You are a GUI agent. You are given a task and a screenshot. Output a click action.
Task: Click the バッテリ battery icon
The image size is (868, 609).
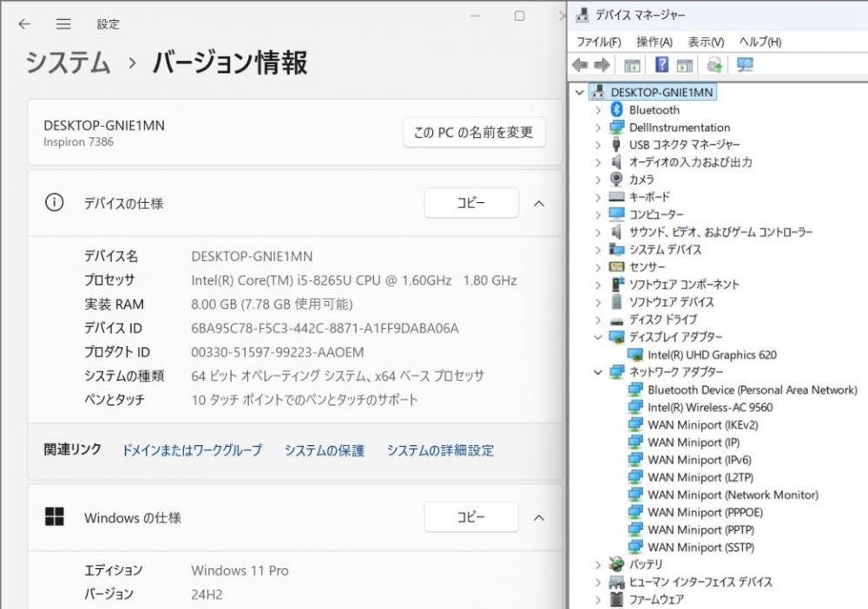coord(616,564)
